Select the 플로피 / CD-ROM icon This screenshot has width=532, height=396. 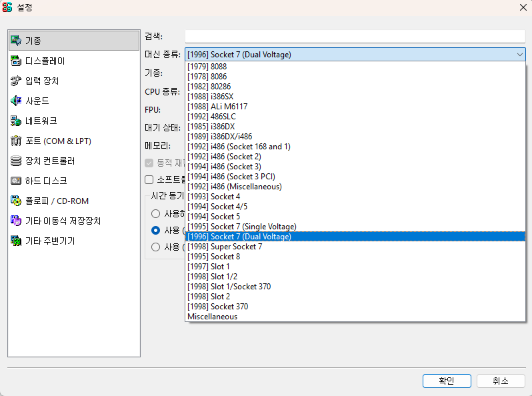16,201
